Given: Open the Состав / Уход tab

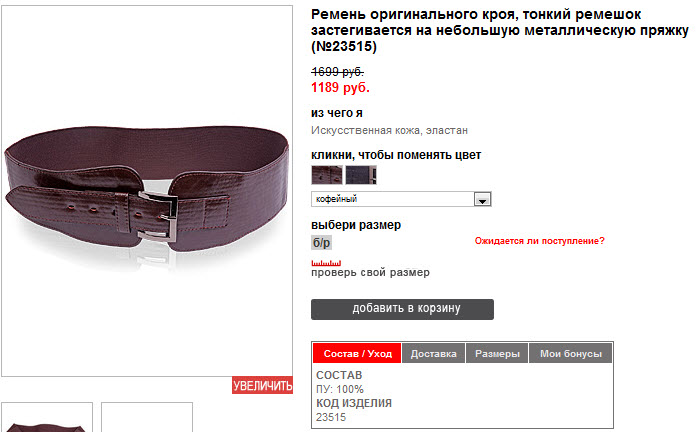Looking at the screenshot, I should coord(357,353).
